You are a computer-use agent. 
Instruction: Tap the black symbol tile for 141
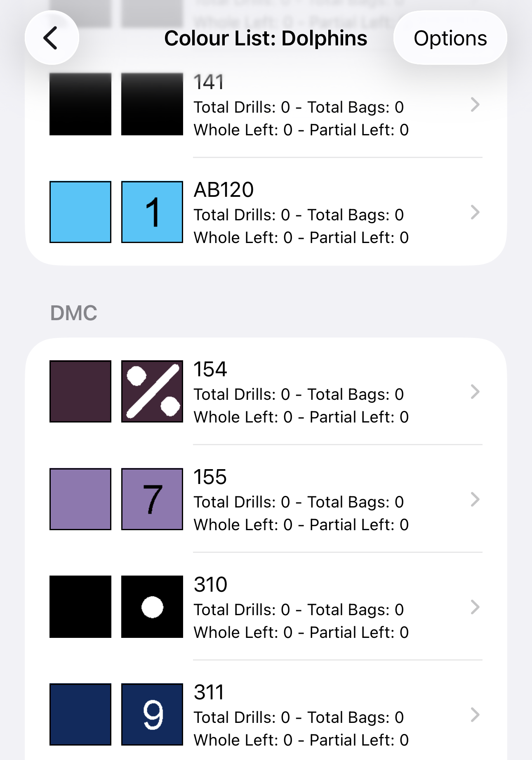[x=152, y=104]
